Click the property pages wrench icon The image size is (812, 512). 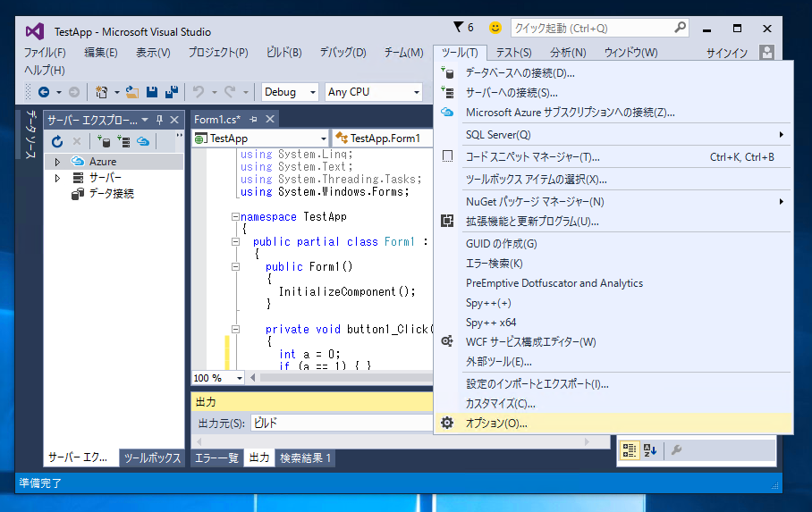pos(676,450)
